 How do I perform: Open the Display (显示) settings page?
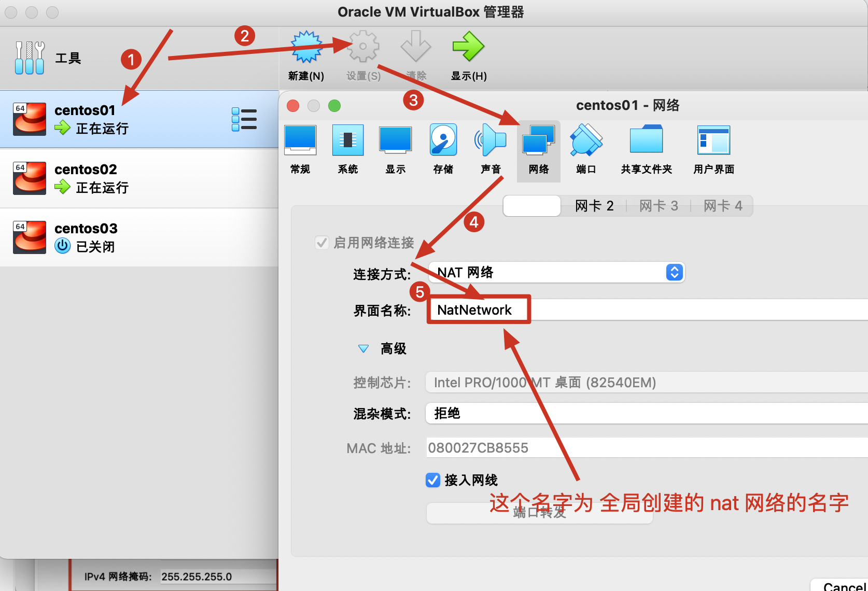click(395, 150)
